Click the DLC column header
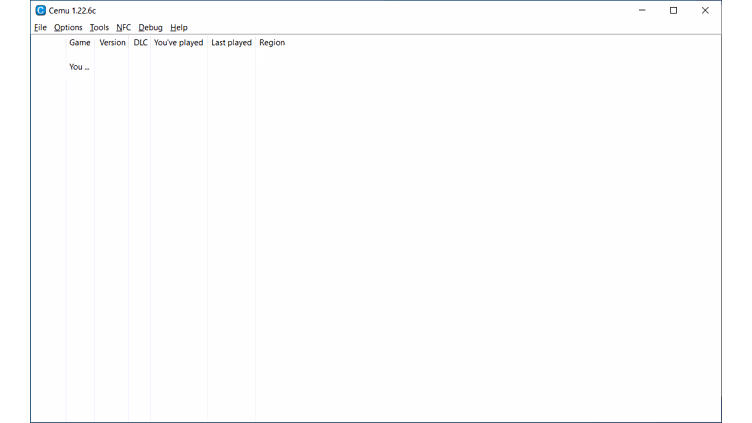The height and width of the screenshot is (423, 752). tap(140, 43)
